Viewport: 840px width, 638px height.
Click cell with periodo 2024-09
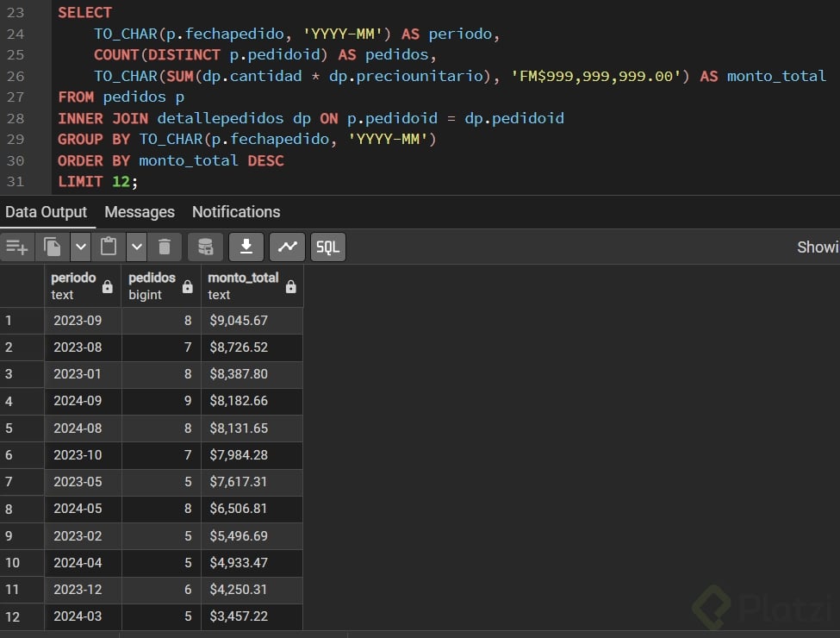click(x=83, y=401)
